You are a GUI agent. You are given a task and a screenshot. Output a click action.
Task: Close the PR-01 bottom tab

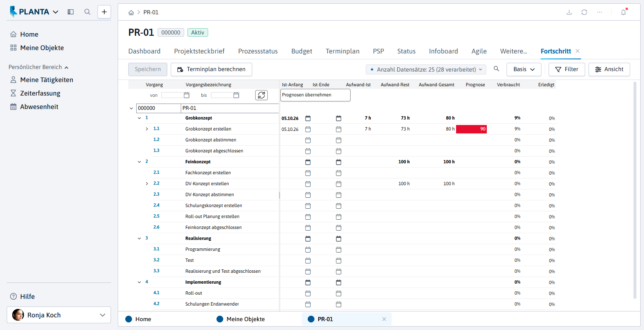click(x=384, y=319)
